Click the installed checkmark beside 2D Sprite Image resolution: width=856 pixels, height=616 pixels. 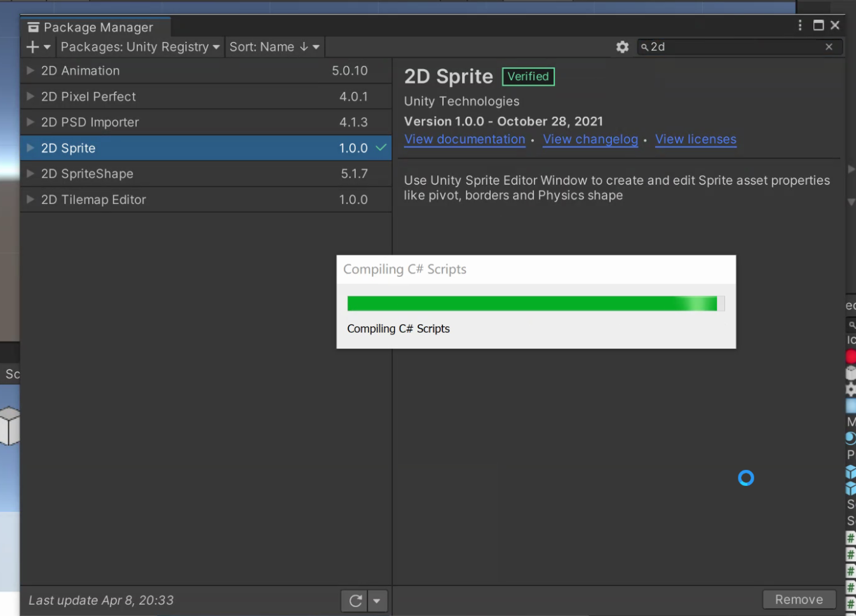[x=381, y=148]
